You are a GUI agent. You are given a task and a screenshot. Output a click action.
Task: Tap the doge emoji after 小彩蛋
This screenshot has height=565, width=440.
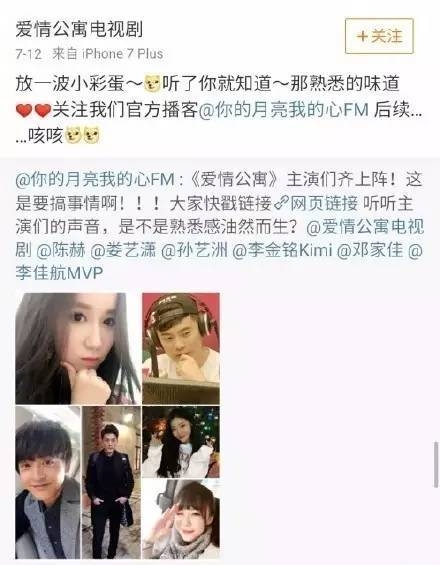[x=152, y=84]
